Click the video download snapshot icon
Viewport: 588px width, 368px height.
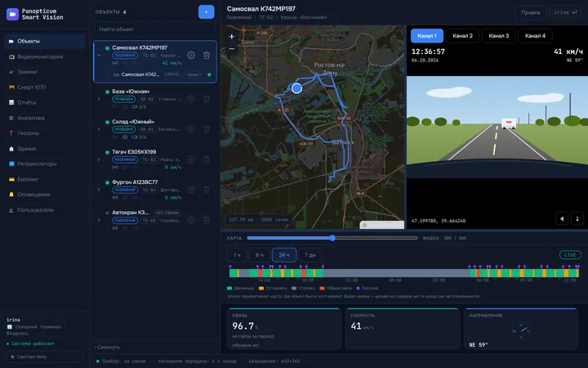coord(577,218)
